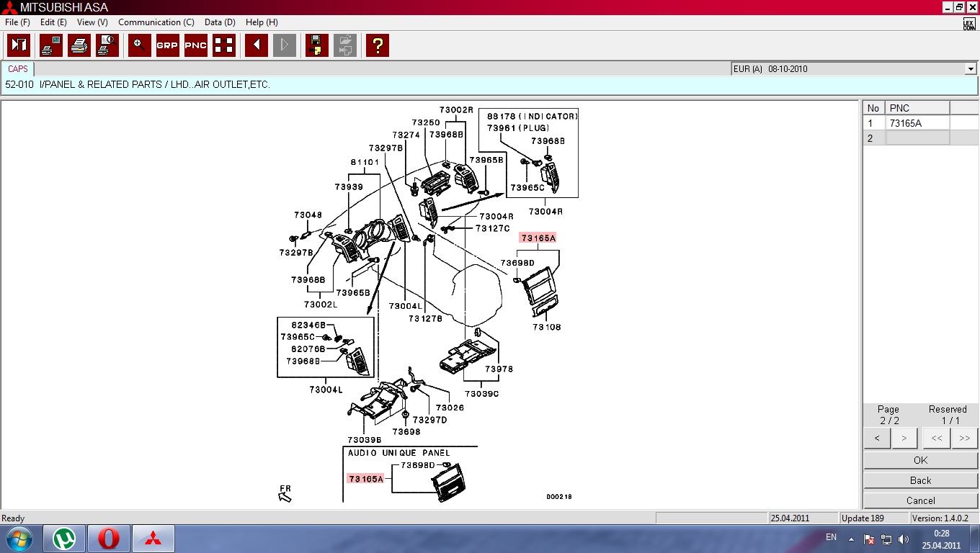Go to previous page with < button

pyautogui.click(x=877, y=438)
